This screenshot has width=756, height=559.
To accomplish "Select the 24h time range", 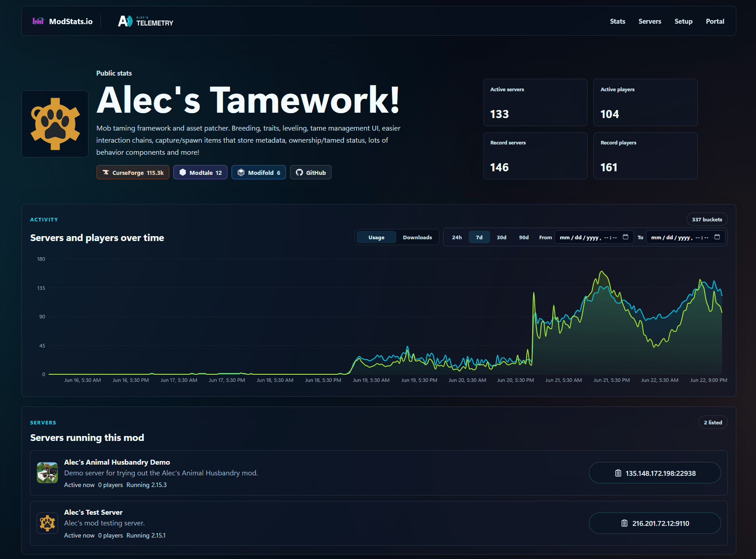I will point(457,237).
